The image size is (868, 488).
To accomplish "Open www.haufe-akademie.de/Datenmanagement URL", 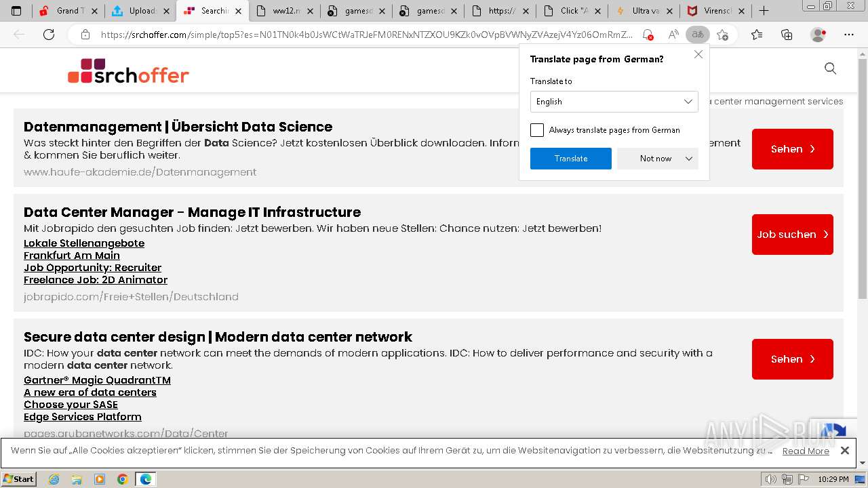I will point(140,172).
